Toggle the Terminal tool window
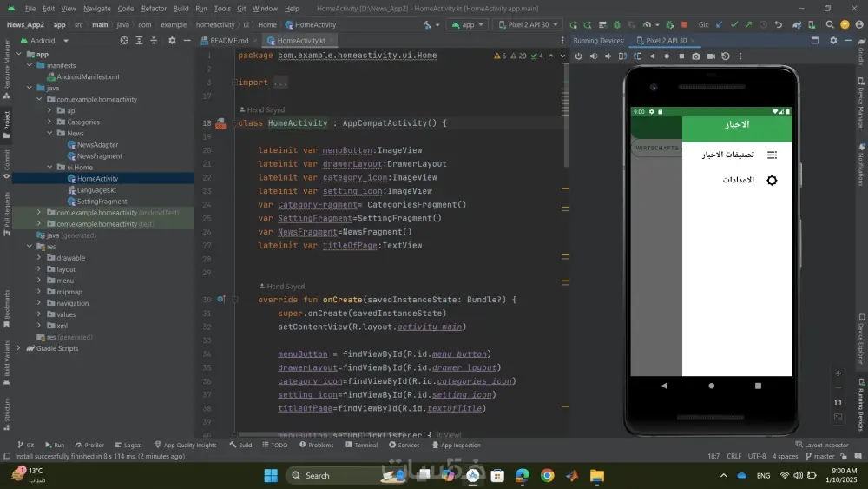The image size is (868, 489). coord(361,445)
